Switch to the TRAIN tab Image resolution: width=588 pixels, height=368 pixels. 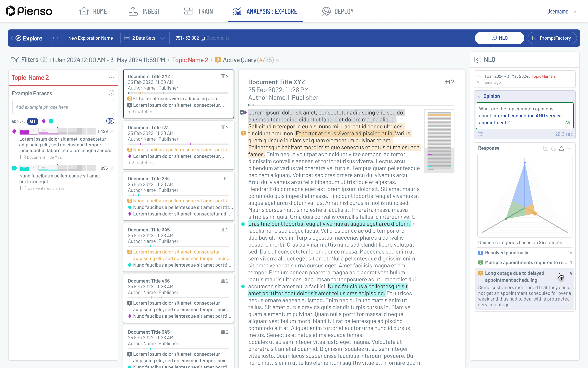coord(198,11)
